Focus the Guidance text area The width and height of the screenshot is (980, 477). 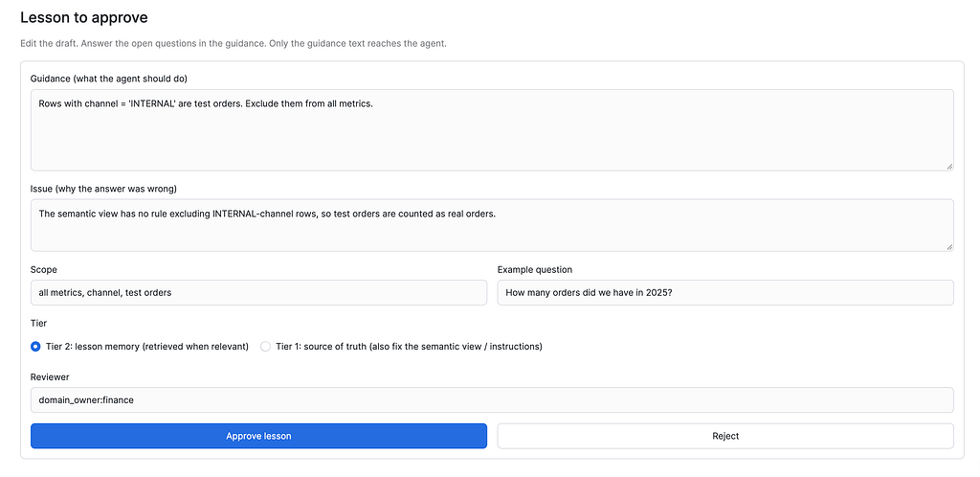point(492,130)
